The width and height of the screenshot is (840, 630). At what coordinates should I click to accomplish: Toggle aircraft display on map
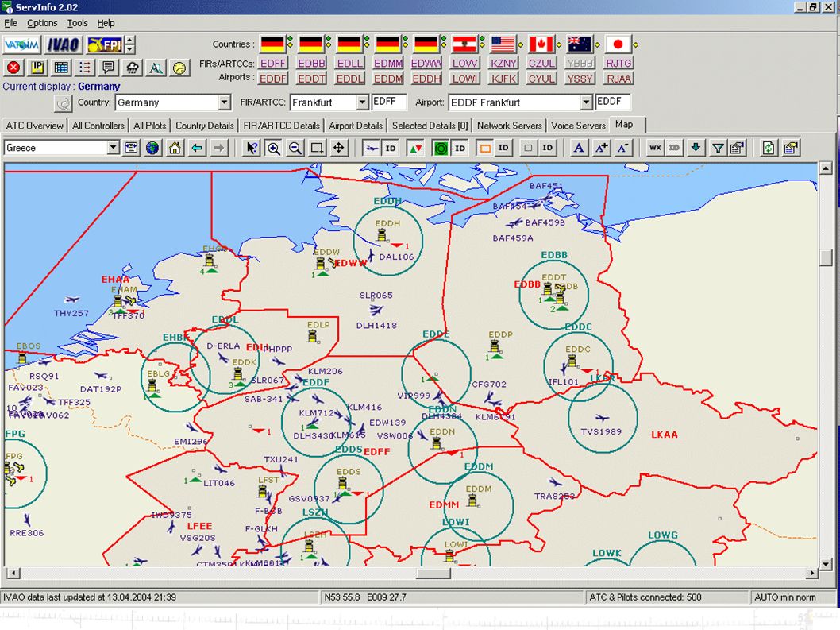coord(372,148)
